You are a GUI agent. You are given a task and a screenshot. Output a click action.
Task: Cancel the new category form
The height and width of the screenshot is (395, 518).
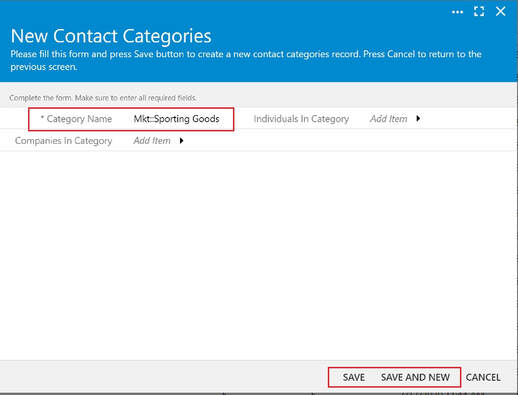483,377
